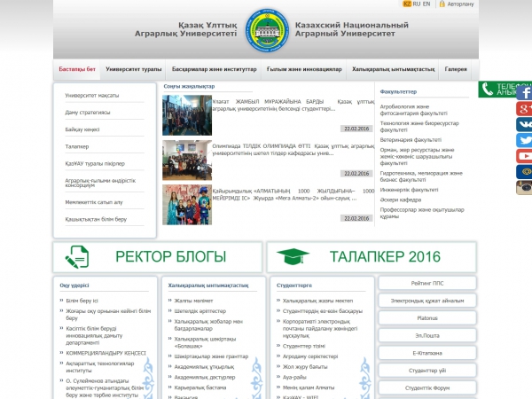This screenshot has height=399, width=532.
Task: Open the Twitter sidebar icon
Action: (524, 140)
